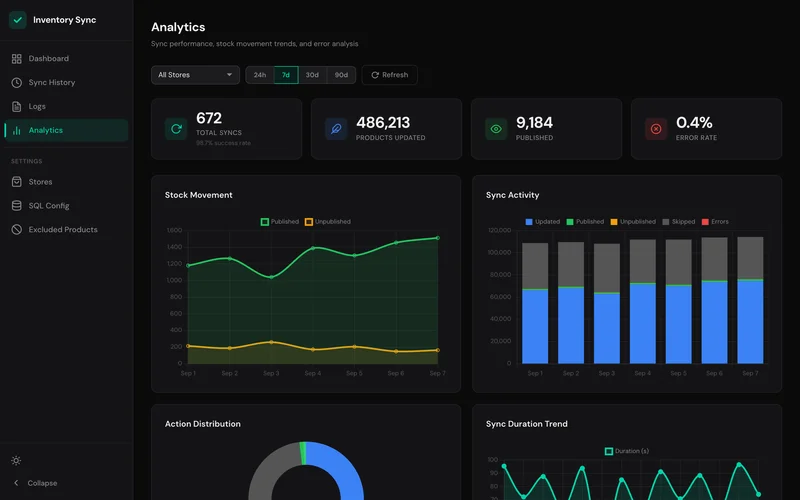Toggle the theme with the sun icon
Screen dimensions: 800x500
[x=16, y=461]
